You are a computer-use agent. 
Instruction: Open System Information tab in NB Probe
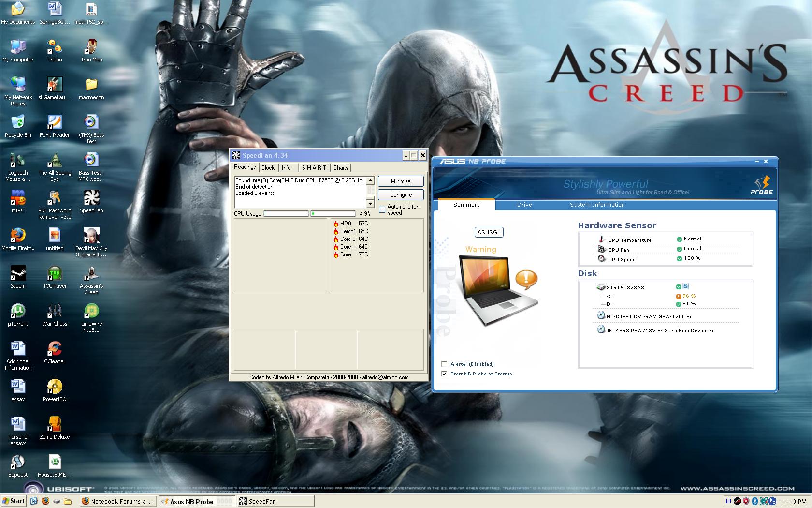click(597, 205)
